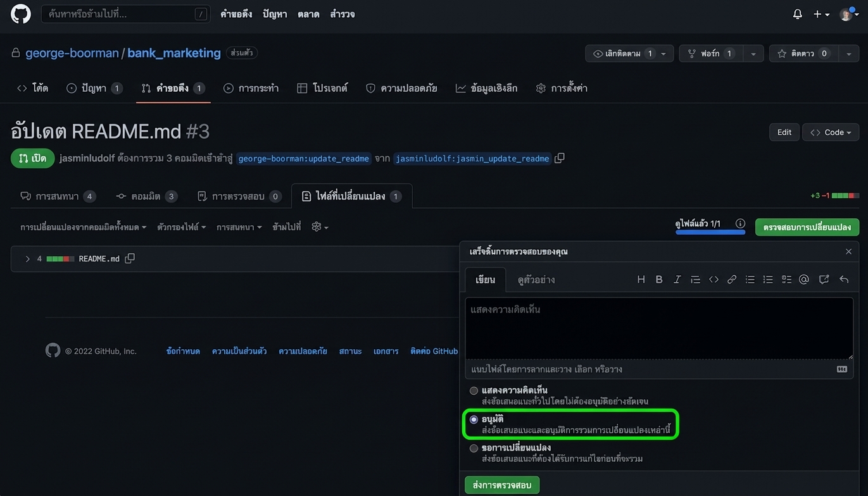The width and height of the screenshot is (868, 496).
Task: Insert heading formatting in the review editor
Action: (x=641, y=280)
